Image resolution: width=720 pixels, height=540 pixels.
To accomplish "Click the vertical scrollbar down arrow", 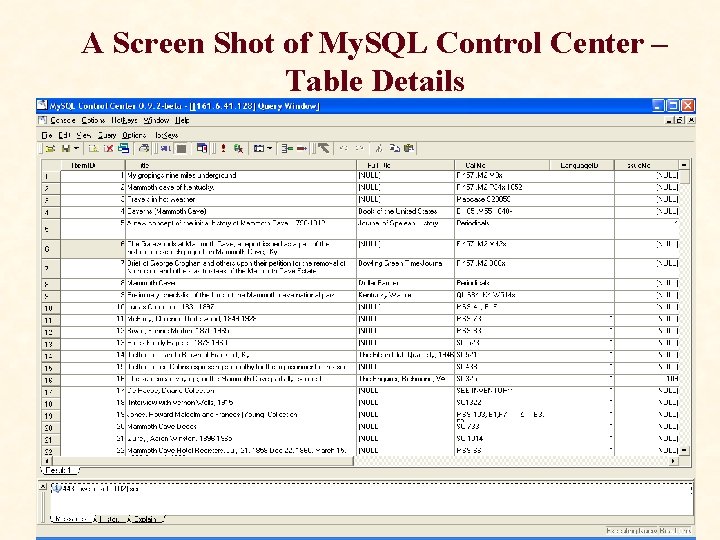I will (x=684, y=450).
